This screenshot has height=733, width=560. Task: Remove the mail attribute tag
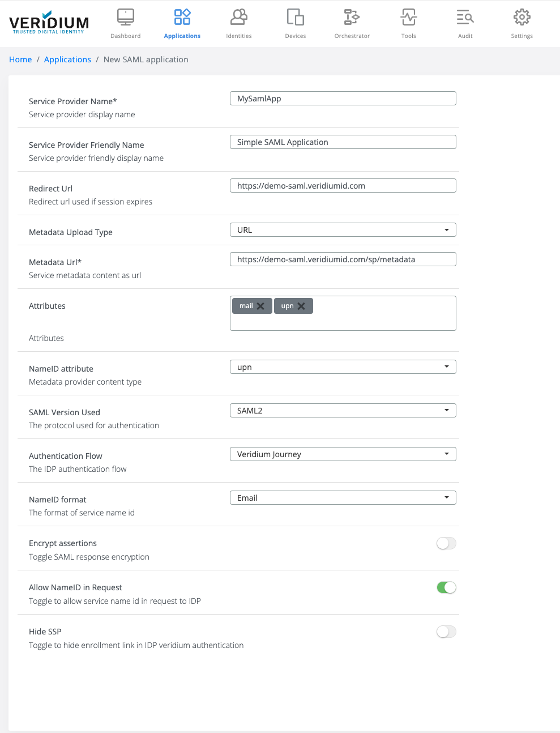pyautogui.click(x=260, y=306)
